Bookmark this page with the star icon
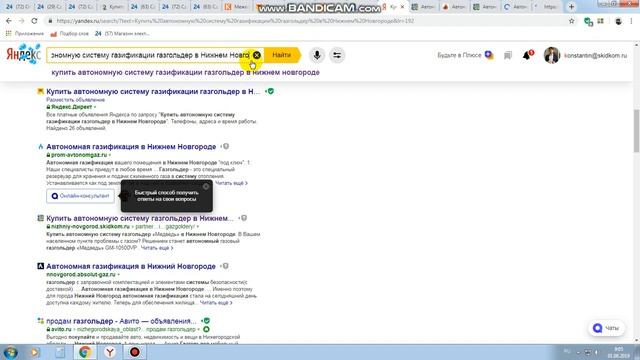The image size is (640, 360). (x=571, y=21)
